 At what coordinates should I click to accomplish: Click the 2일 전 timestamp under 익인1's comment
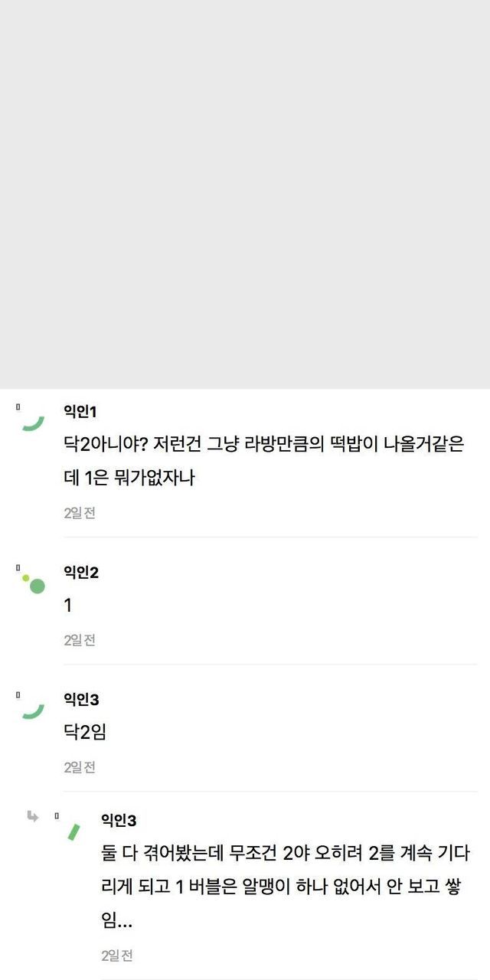(80, 513)
